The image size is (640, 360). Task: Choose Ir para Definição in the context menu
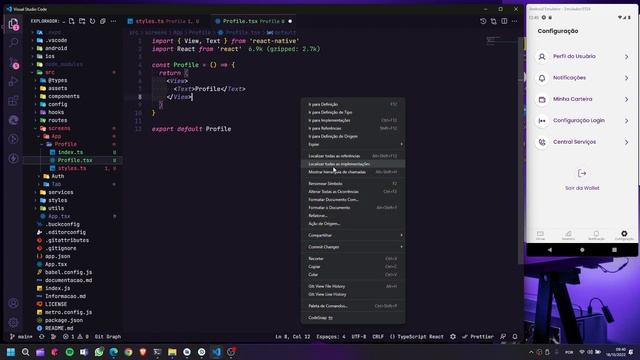353,104
